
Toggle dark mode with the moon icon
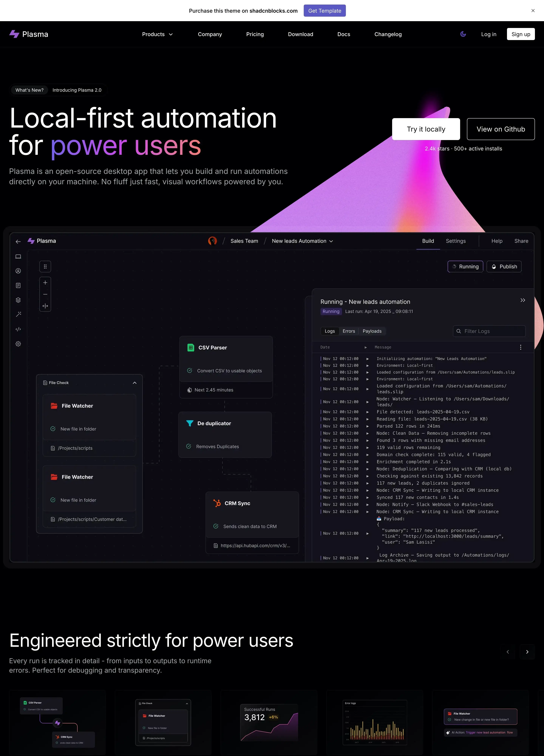pyautogui.click(x=463, y=34)
